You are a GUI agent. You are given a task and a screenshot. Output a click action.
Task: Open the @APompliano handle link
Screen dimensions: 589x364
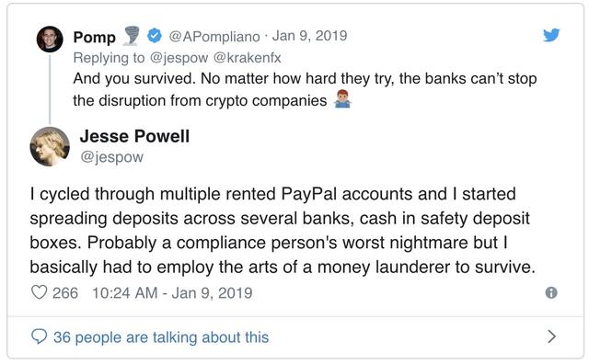pos(214,37)
